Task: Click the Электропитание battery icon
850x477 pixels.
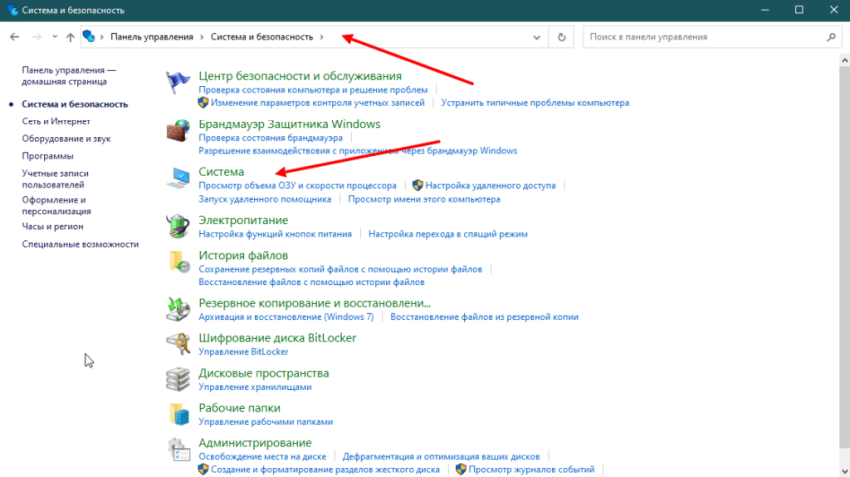Action: click(178, 226)
